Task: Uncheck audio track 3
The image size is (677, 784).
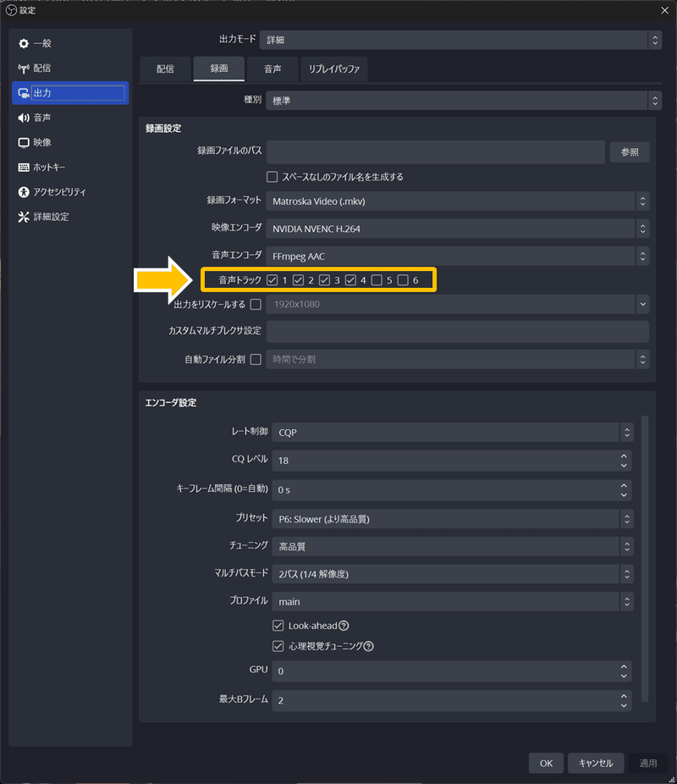Action: [x=325, y=280]
